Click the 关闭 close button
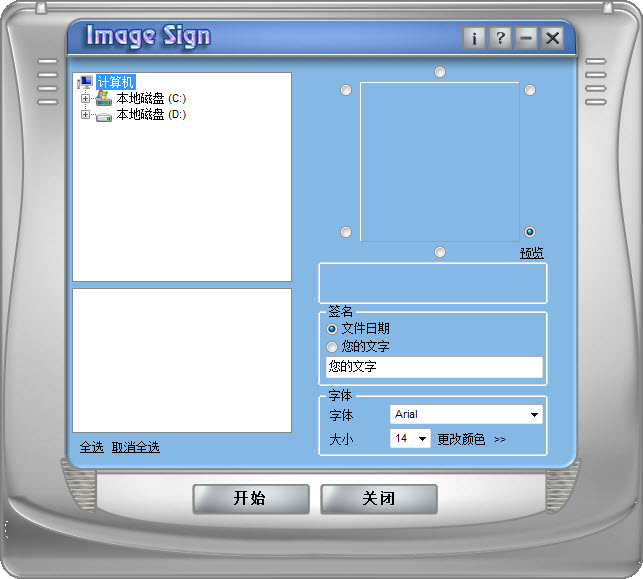 tap(379, 499)
